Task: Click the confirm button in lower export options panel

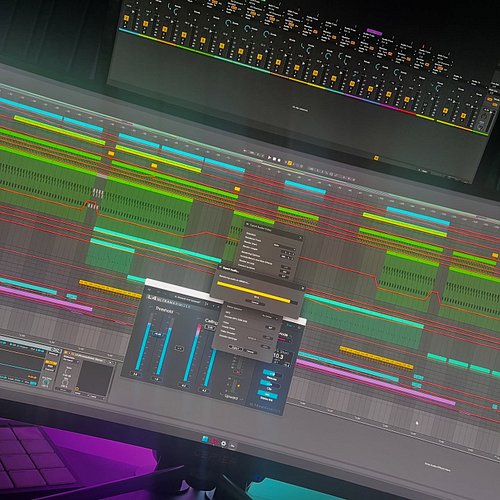Action: coord(235,348)
